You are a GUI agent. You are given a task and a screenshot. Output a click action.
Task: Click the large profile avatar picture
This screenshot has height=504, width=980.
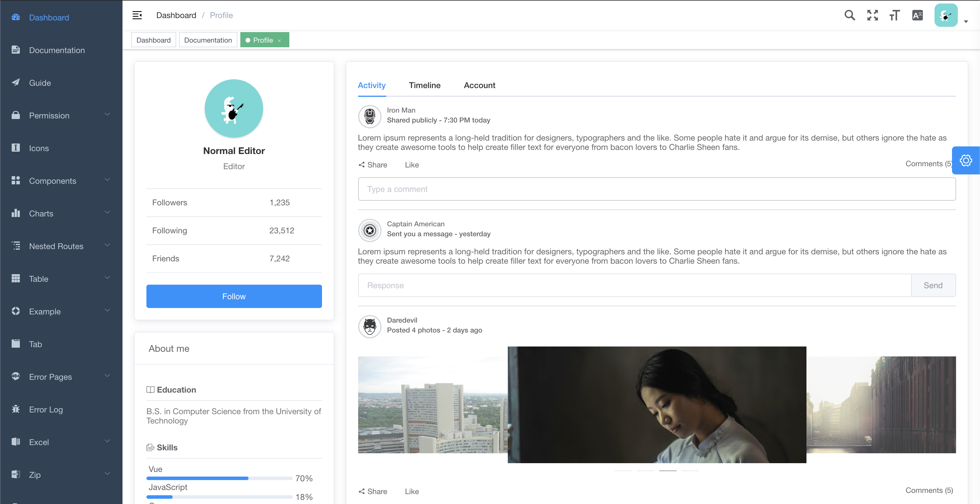pos(234,108)
